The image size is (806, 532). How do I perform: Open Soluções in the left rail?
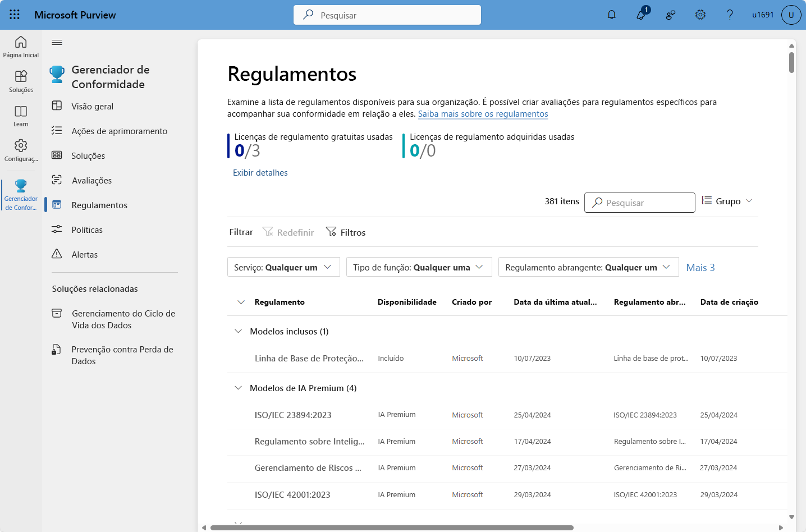point(21,81)
